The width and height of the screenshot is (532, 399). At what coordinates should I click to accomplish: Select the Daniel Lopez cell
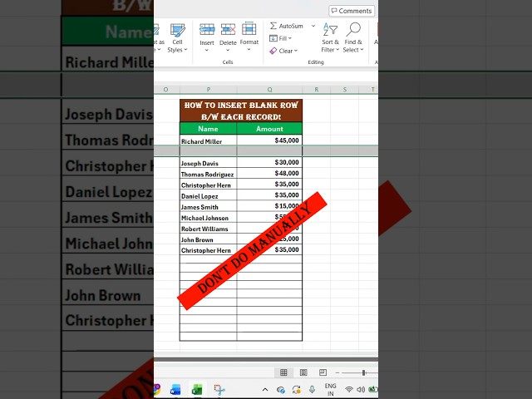[x=208, y=195]
